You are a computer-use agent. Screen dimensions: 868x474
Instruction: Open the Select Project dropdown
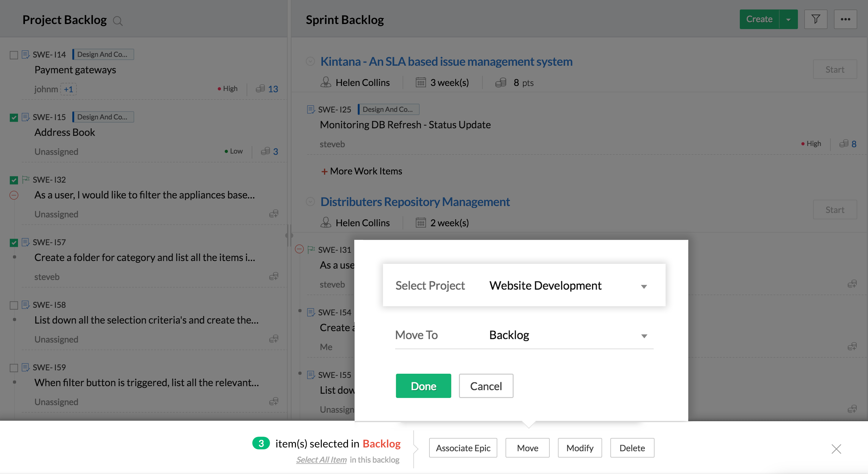pos(644,286)
